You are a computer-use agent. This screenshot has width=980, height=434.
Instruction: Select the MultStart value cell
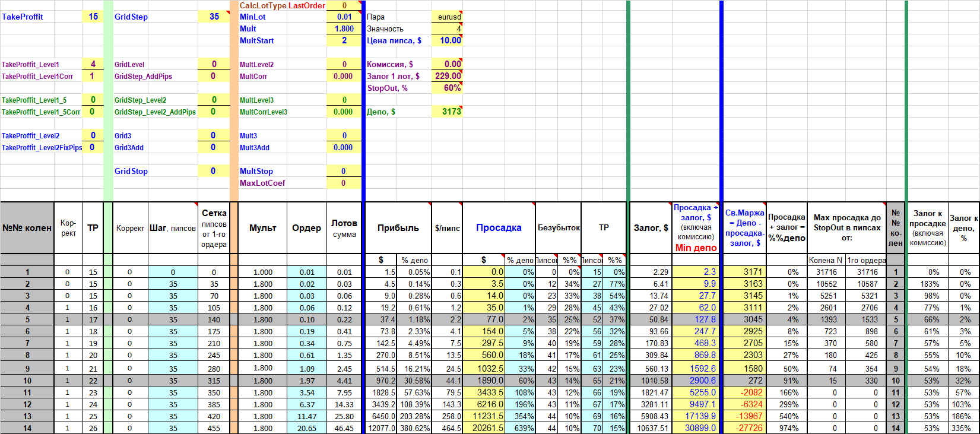(344, 40)
